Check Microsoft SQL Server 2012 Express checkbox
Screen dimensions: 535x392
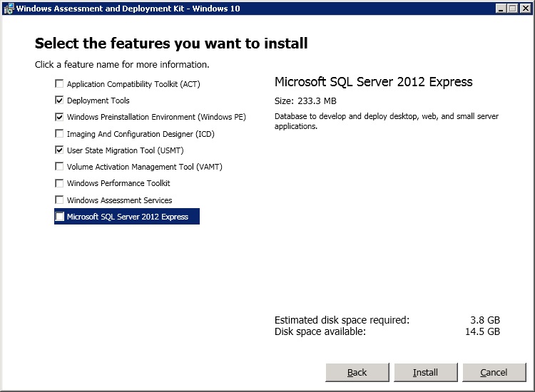[60, 217]
